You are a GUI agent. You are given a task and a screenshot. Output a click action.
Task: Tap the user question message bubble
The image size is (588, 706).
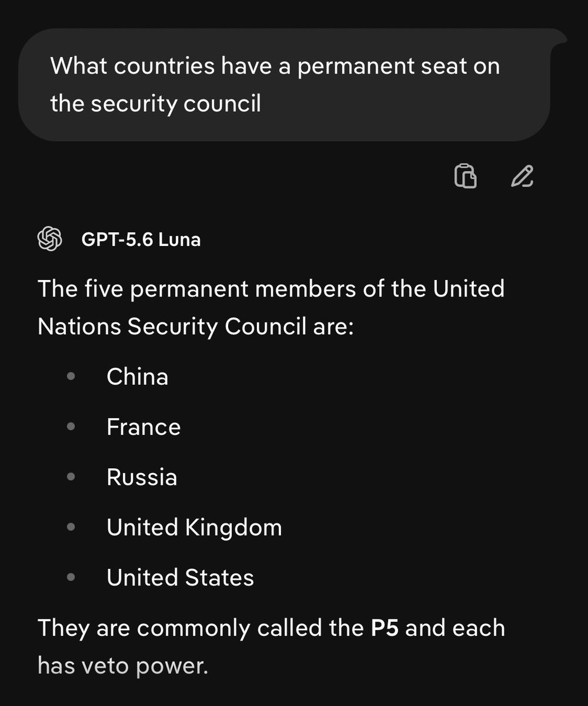coord(285,85)
